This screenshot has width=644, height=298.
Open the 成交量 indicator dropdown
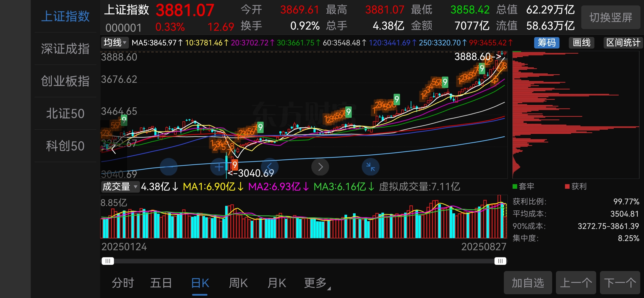(120, 187)
